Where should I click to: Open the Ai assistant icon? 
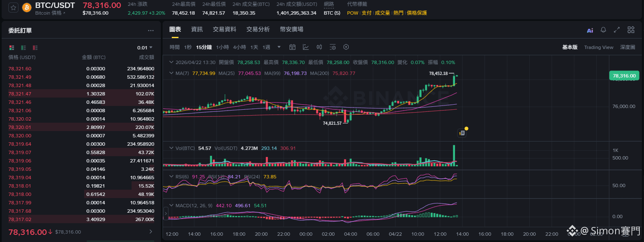(x=590, y=30)
